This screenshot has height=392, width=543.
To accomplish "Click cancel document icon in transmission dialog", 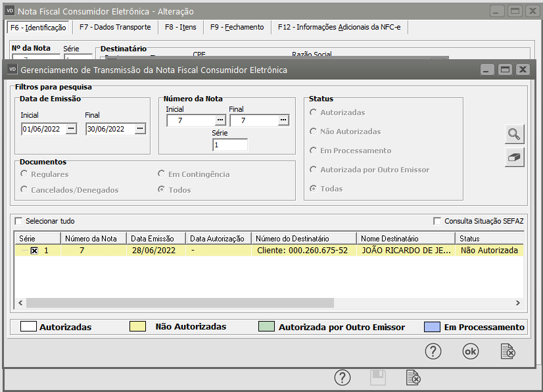I will click(508, 351).
